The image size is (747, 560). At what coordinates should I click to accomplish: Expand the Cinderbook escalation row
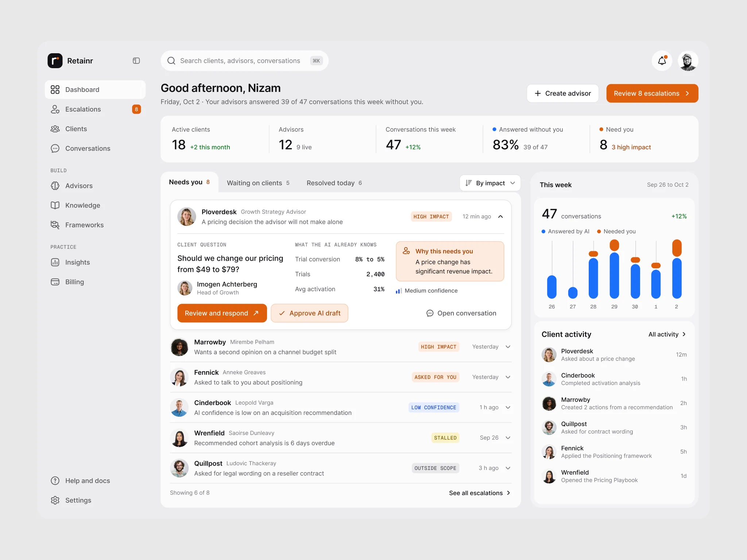pos(508,407)
